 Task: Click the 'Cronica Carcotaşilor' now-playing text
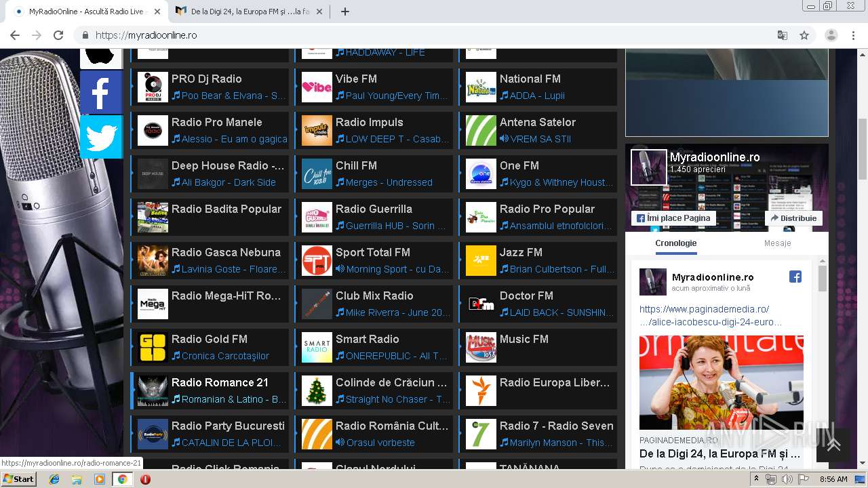[x=225, y=356]
